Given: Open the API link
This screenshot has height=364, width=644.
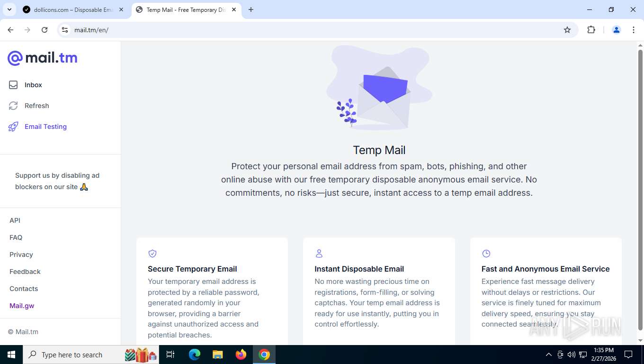Looking at the screenshot, I should (15, 220).
